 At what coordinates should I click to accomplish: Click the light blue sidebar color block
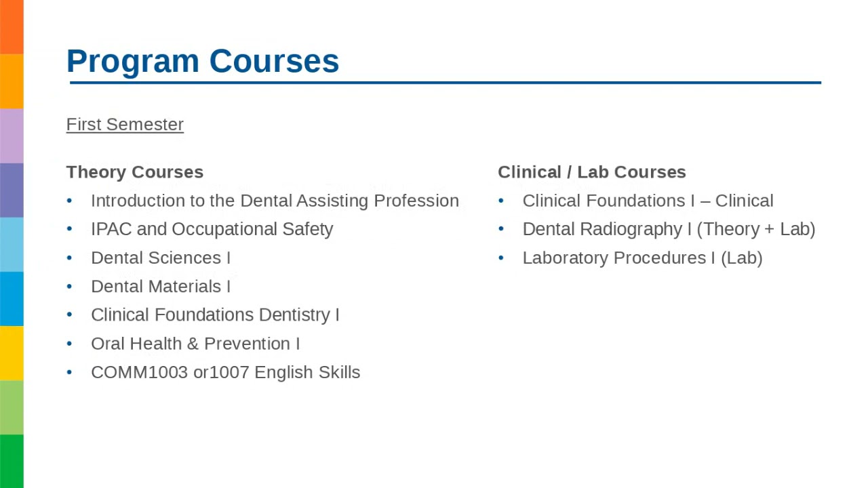coord(12,245)
